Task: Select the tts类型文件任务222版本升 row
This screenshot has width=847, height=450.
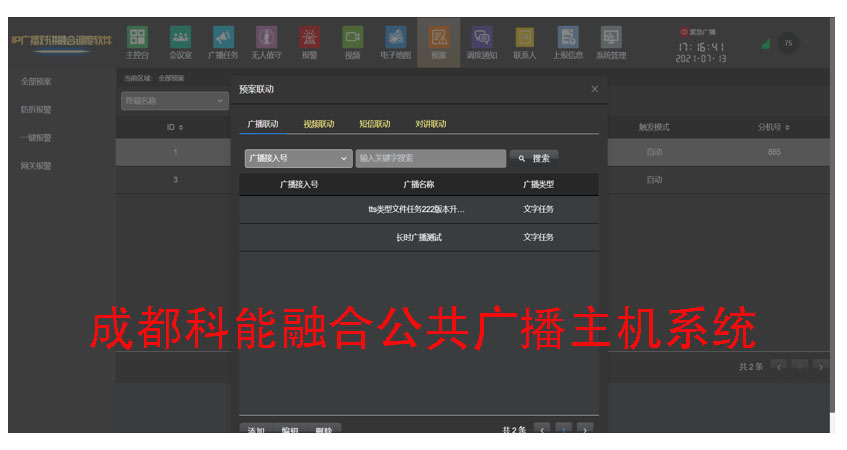Action: pyautogui.click(x=419, y=210)
